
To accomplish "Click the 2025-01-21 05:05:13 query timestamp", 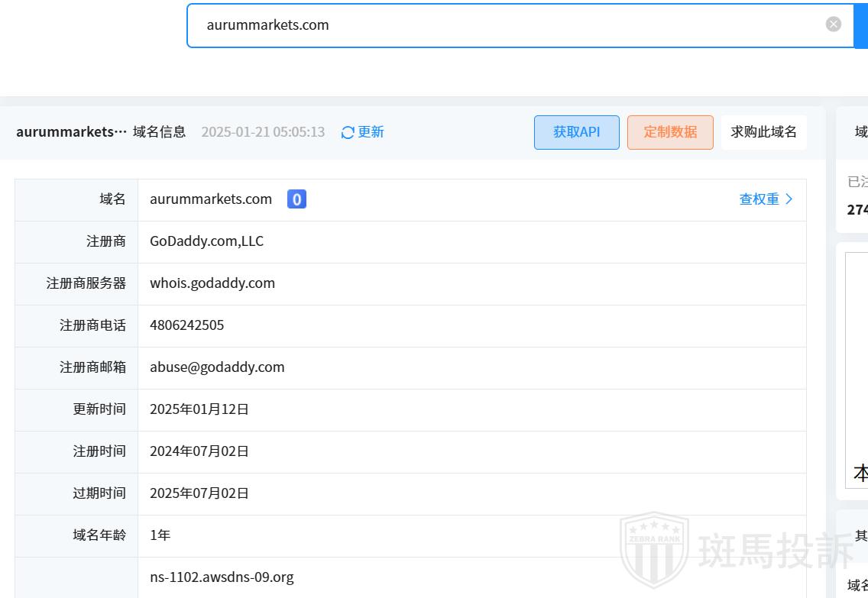I will point(263,132).
